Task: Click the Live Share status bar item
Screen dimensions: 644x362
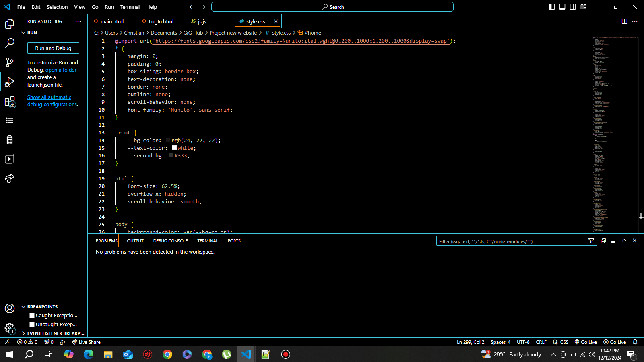Action: click(86, 342)
